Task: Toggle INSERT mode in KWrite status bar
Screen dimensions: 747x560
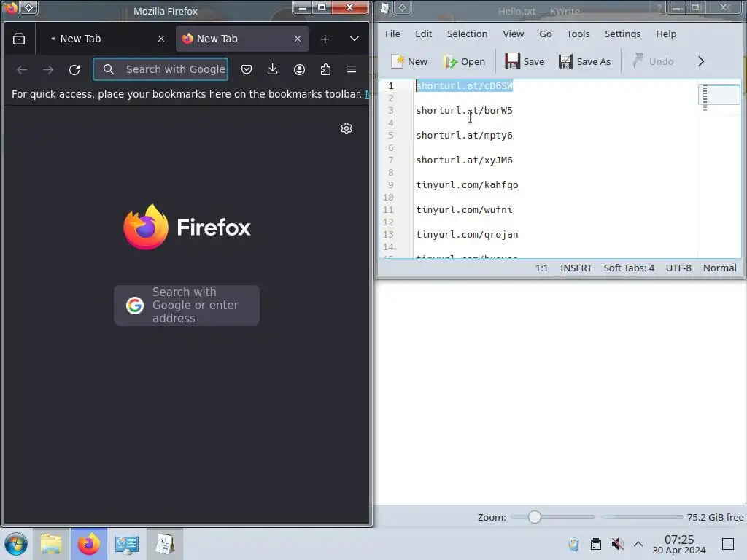Action: point(576,268)
